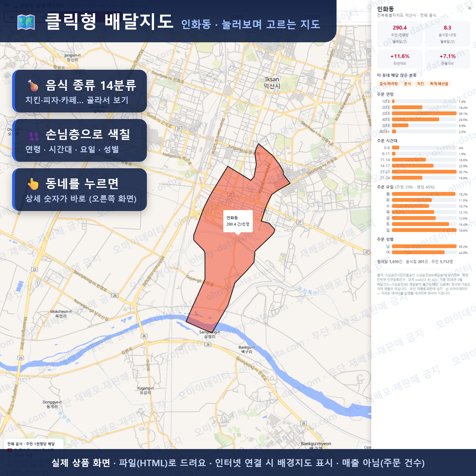Click the 20대 age bar at 18.4%
The width and height of the screenshot is (476, 476).
pos(407,107)
